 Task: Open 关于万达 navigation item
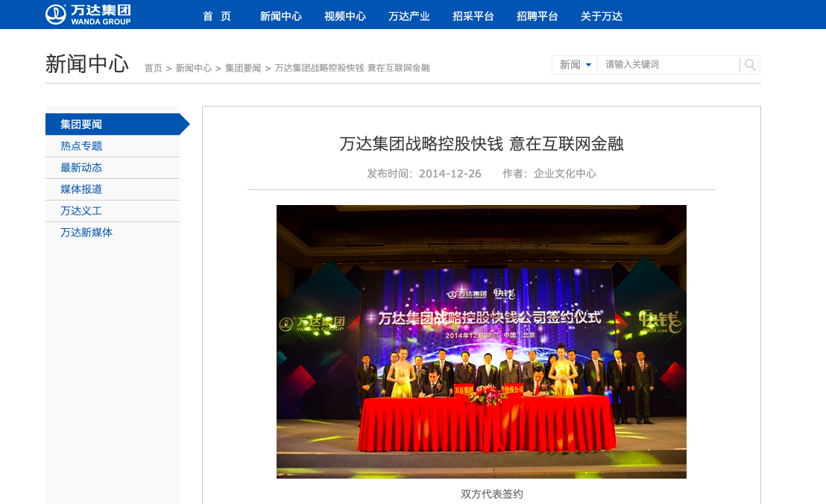coord(602,16)
